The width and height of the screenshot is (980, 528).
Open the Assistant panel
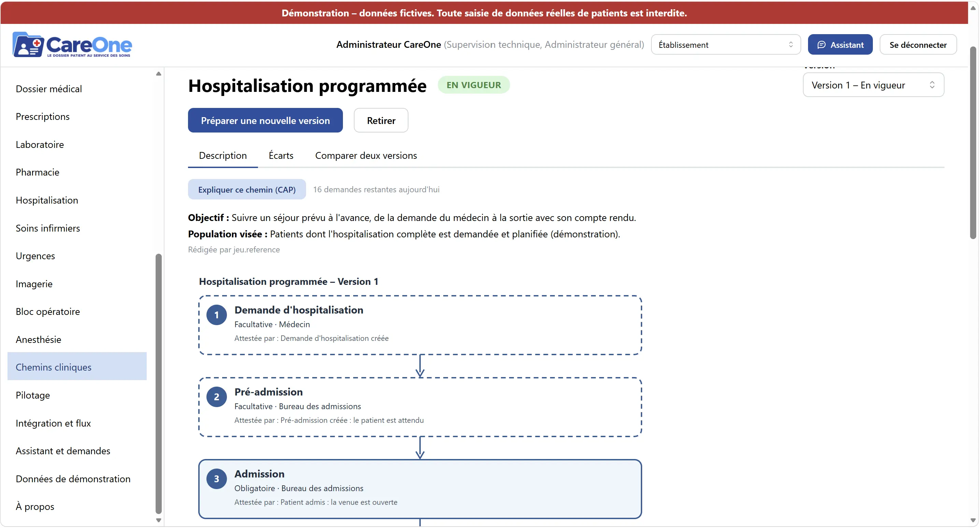pos(840,45)
